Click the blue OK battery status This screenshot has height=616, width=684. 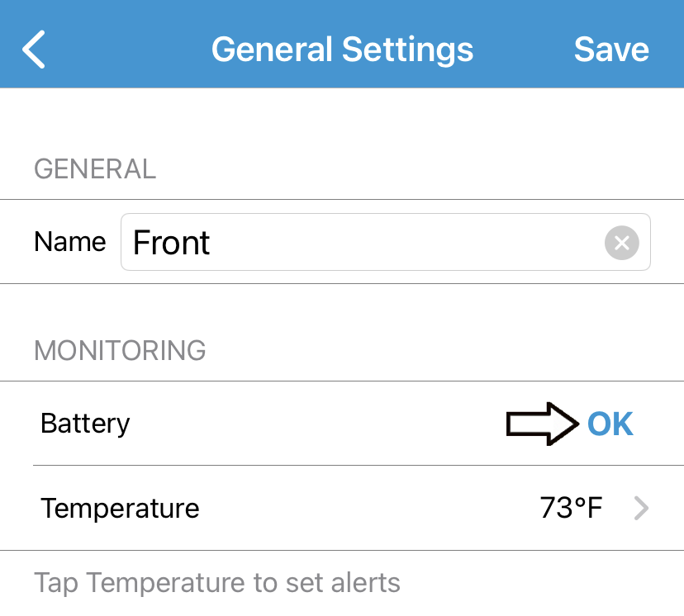pos(610,424)
